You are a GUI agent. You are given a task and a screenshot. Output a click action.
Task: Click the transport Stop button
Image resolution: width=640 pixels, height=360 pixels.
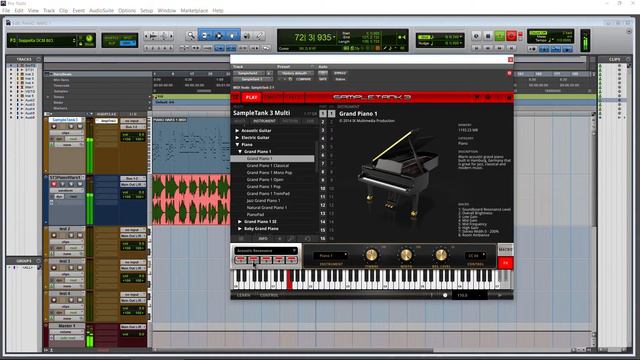click(488, 36)
